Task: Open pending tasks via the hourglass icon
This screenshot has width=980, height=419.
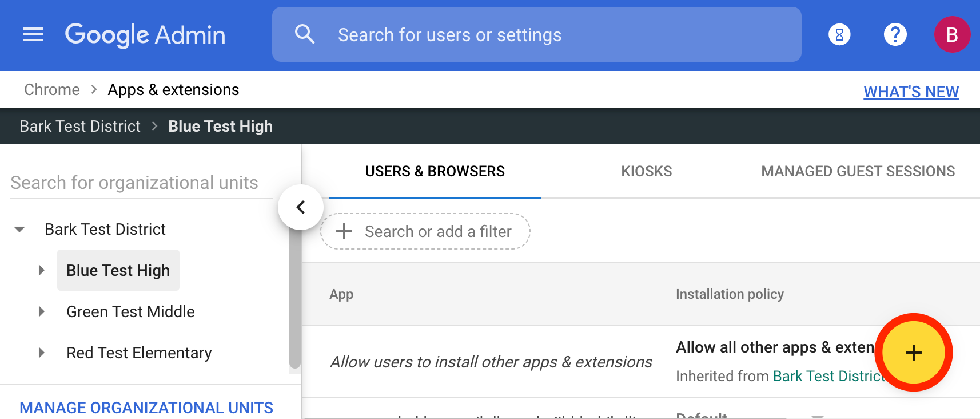Action: (x=838, y=34)
